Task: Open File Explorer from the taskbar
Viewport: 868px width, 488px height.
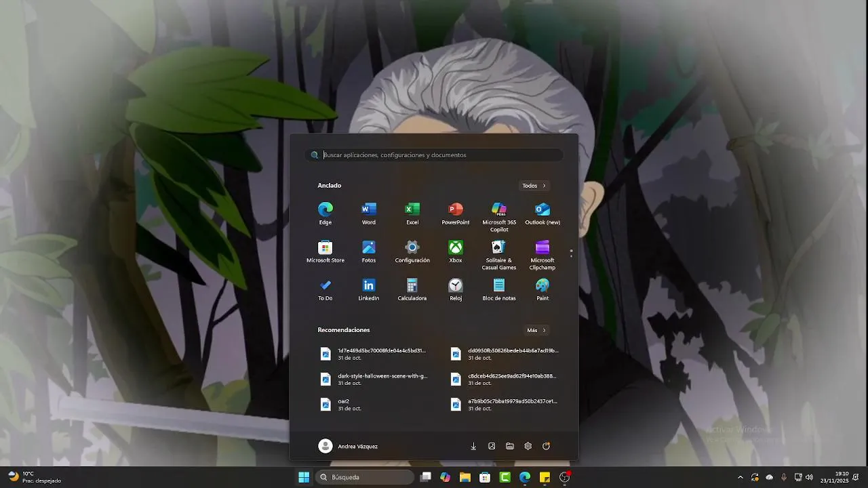Action: point(465,477)
